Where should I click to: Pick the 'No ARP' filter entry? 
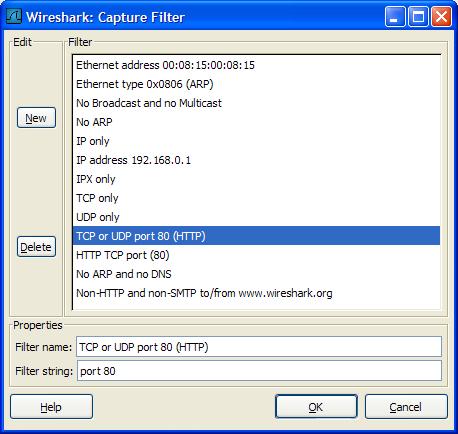(x=256, y=122)
